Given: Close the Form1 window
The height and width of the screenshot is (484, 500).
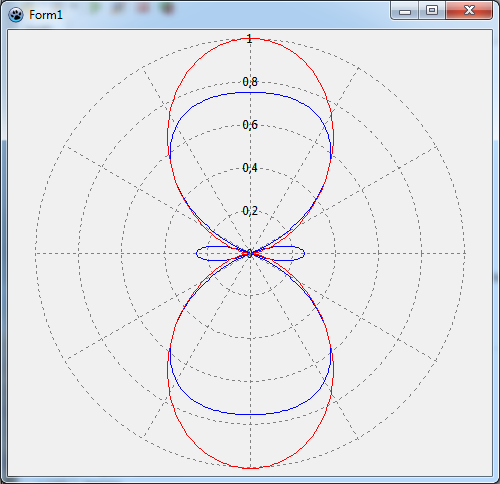Looking at the screenshot, I should tap(469, 10).
